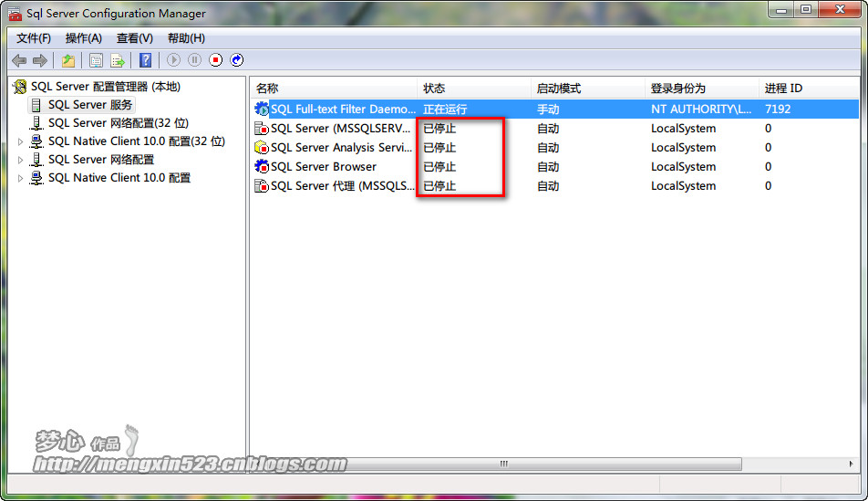868x501 pixels.
Task: Click 自动 start mode of SQL Server Browser
Action: [x=548, y=167]
